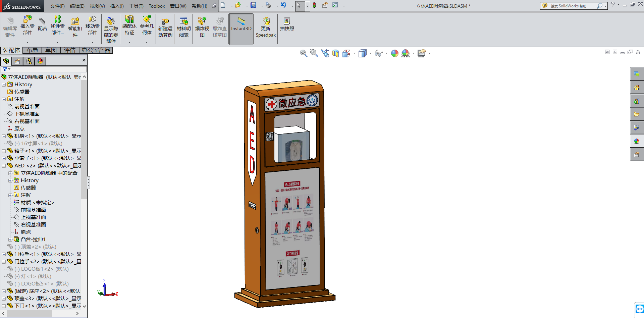Open Appearances task pane tab
644x318 pixels.
click(637, 141)
